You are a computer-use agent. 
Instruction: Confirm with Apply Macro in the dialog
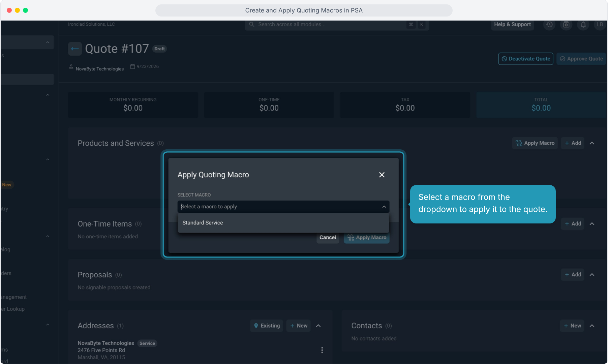coord(367,237)
